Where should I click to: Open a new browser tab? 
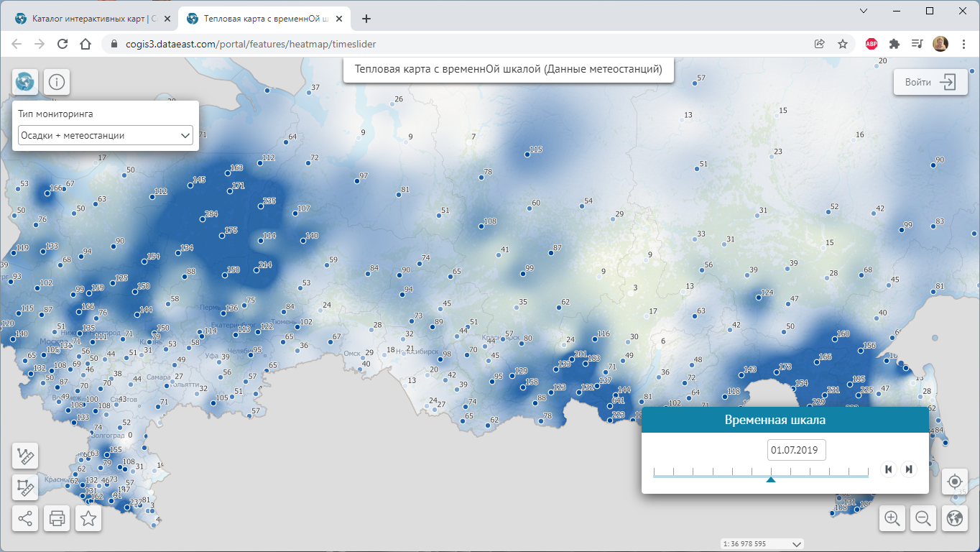366,19
